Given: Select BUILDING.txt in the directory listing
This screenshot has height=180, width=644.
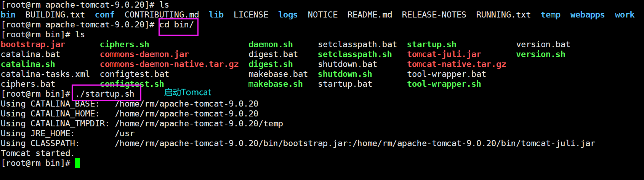Looking at the screenshot, I should coord(55,15).
